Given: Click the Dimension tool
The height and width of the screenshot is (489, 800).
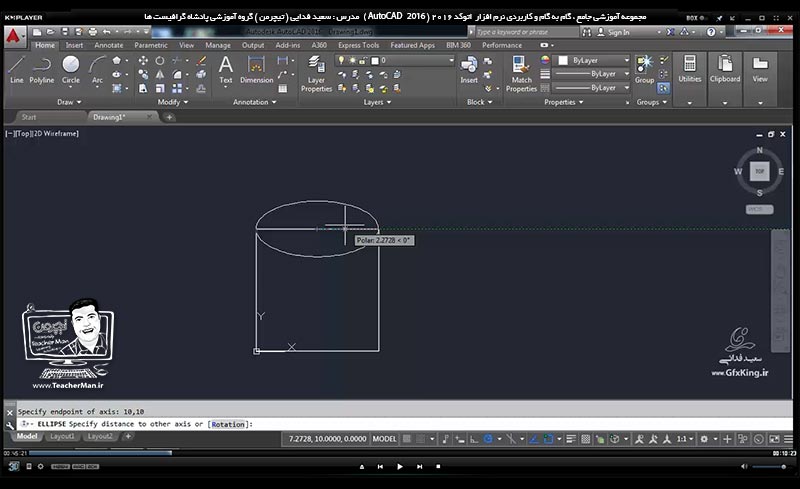Looking at the screenshot, I should pos(256,70).
